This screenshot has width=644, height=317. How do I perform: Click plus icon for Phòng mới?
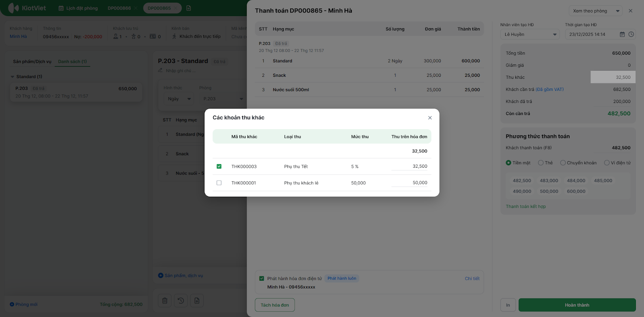point(12,305)
